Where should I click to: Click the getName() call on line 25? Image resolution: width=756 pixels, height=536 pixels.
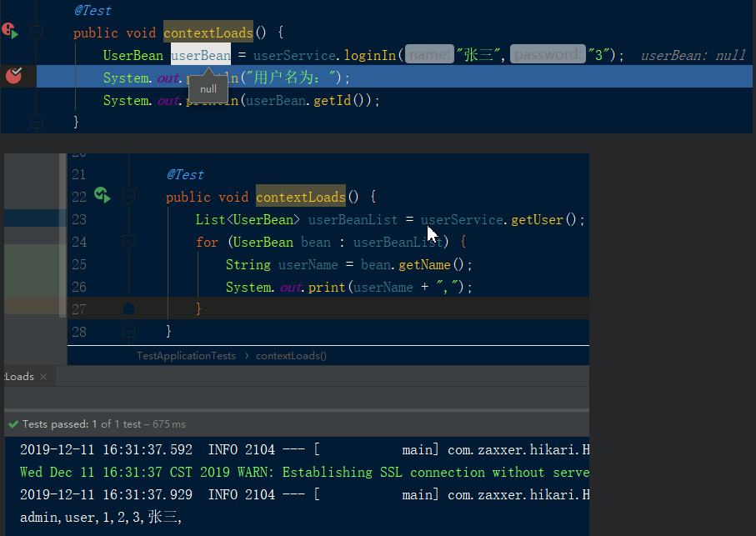coord(431,264)
